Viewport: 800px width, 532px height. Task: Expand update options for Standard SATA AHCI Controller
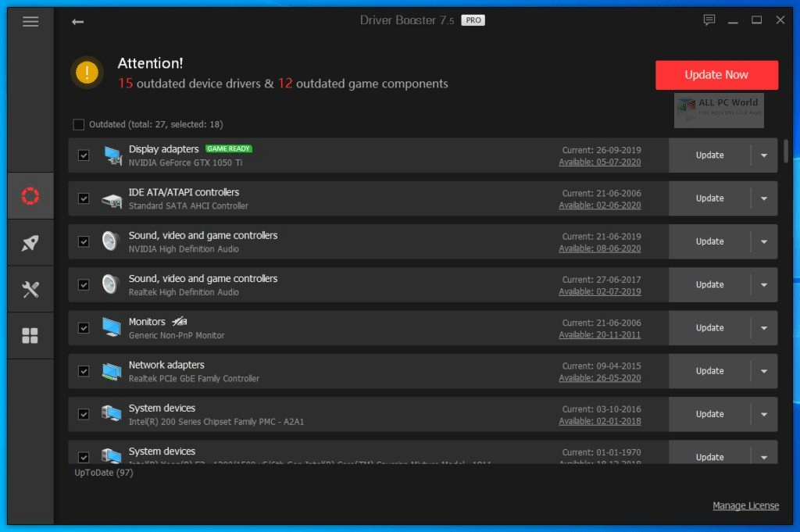(765, 198)
